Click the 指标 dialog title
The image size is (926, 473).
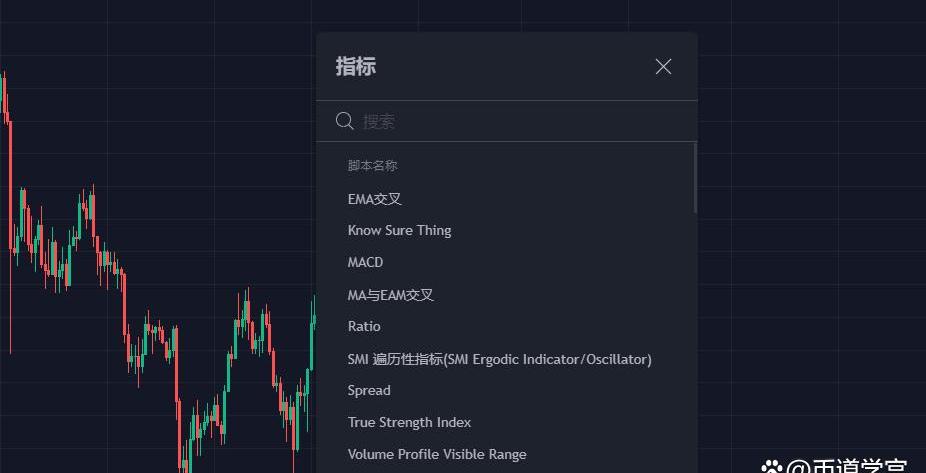click(356, 66)
